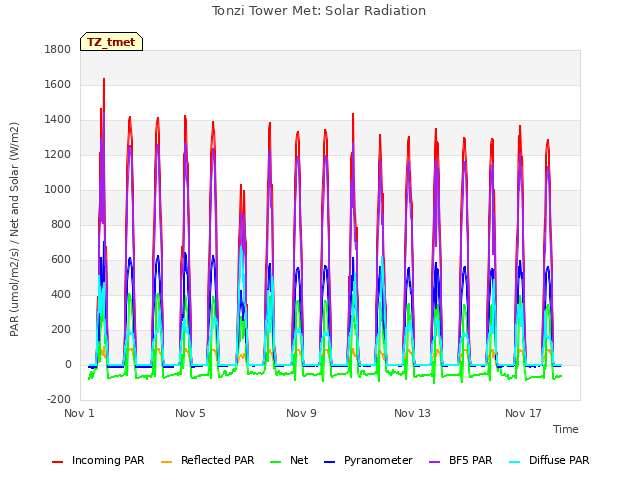The width and height of the screenshot is (640, 480).
Task: Click the 800 y-axis tick label
Action: 61,224
